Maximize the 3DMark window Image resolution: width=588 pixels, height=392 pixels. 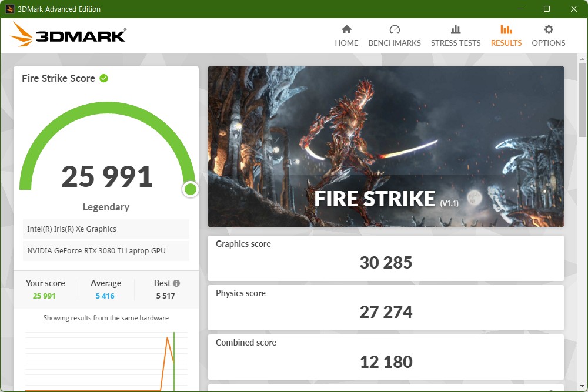pos(547,9)
